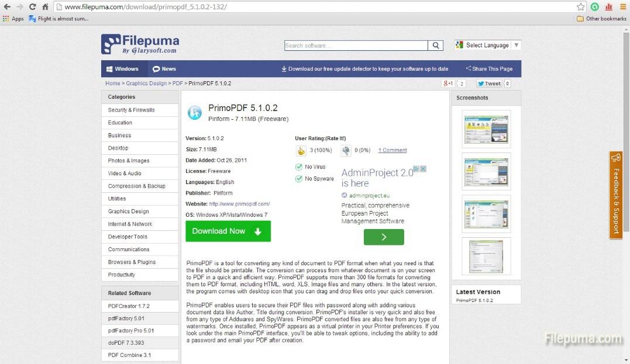630x364 pixels.
Task: Close the AdminProject ad via X icon
Action: coord(424,169)
